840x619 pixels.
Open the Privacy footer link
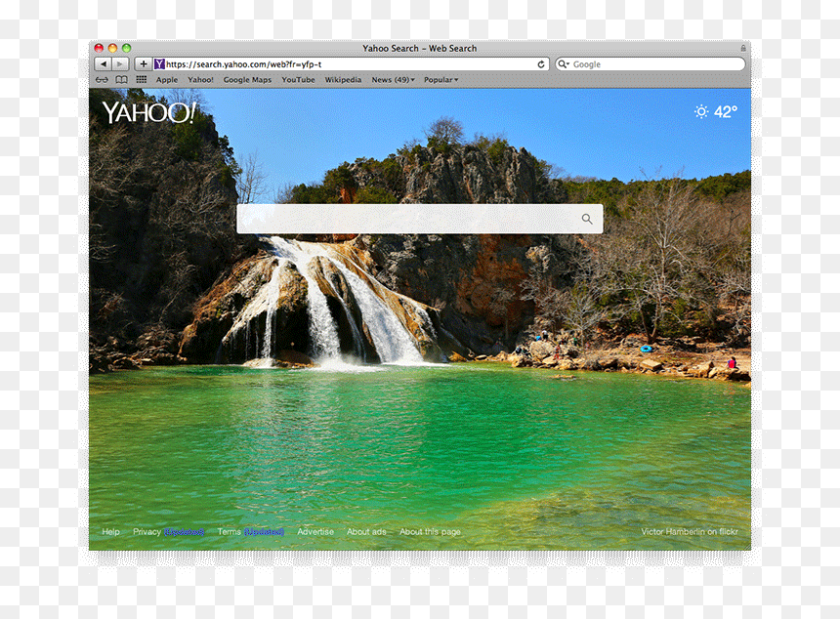[147, 532]
